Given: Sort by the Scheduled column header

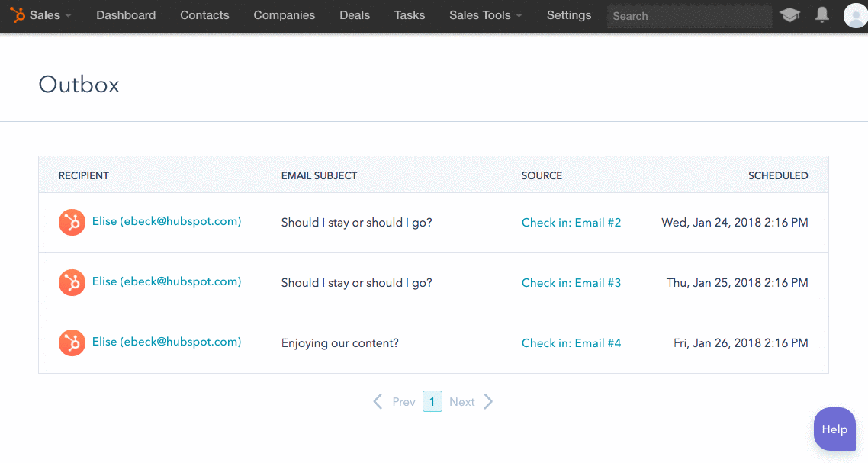Looking at the screenshot, I should pos(777,175).
